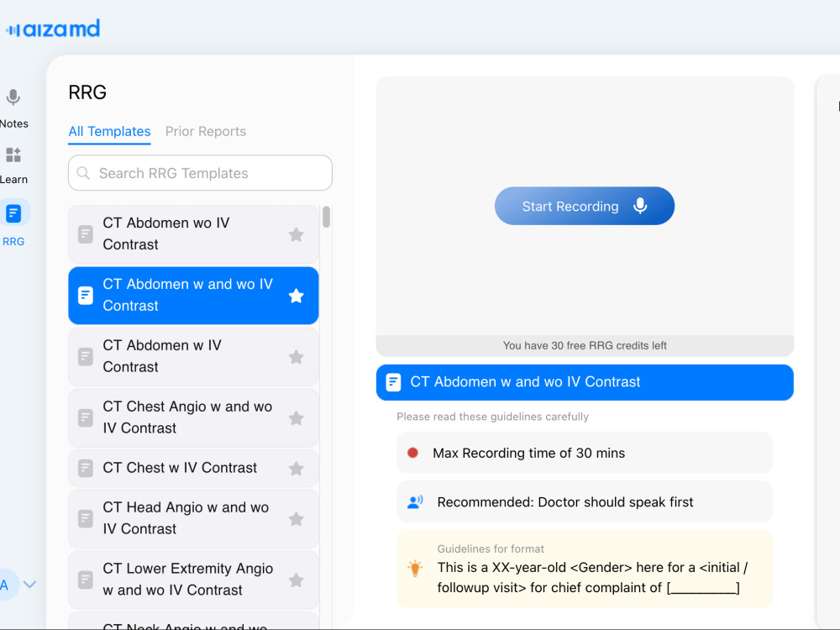This screenshot has height=630, width=840.
Task: Select CT Abdomen w IV Contrast template
Action: click(x=193, y=357)
